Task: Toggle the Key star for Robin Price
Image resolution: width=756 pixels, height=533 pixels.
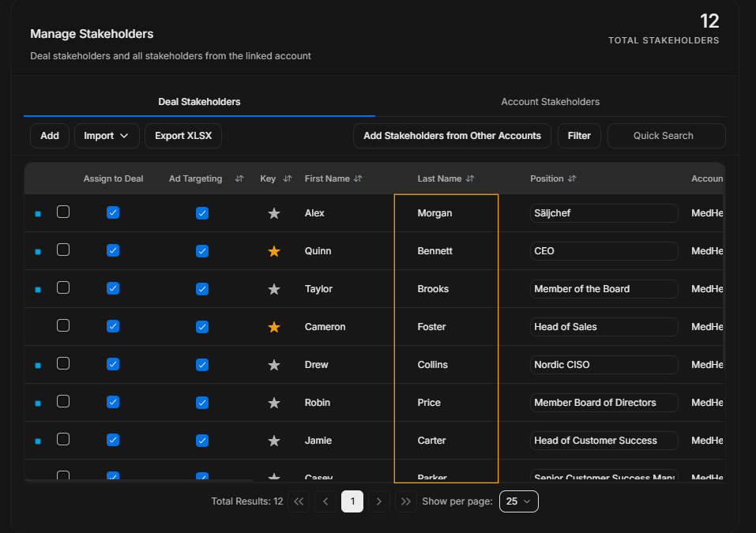Action: click(x=274, y=403)
